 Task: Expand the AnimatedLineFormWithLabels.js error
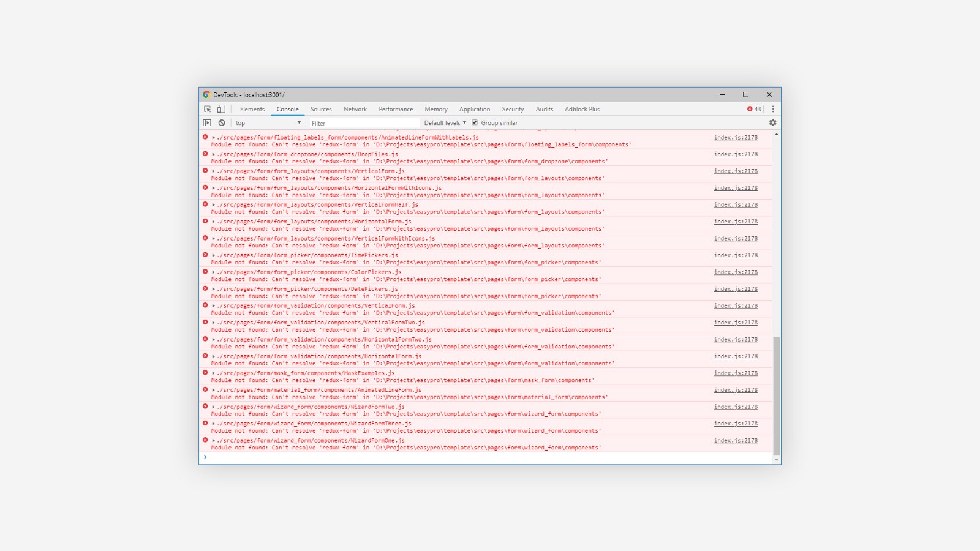[x=213, y=138]
